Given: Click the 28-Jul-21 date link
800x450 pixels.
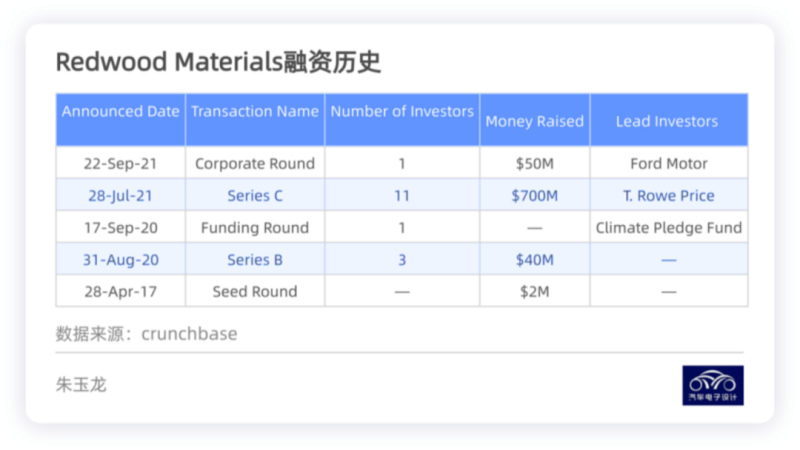Looking at the screenshot, I should pos(121,196).
